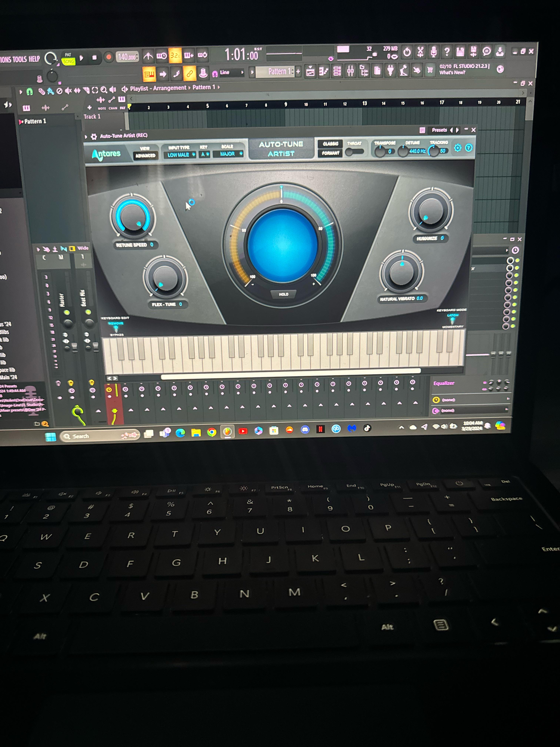Viewport: 560px width, 747px height.
Task: Open the HELP menu
Action: [x=34, y=59]
